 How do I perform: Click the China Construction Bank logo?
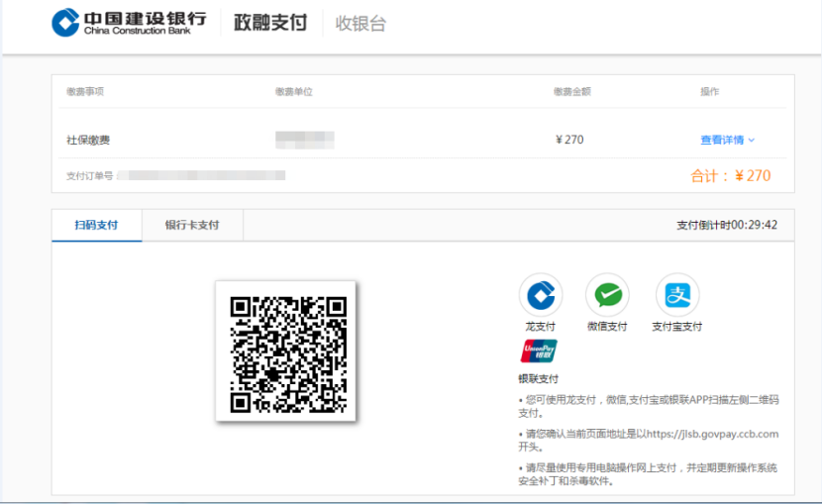pyautogui.click(x=129, y=23)
